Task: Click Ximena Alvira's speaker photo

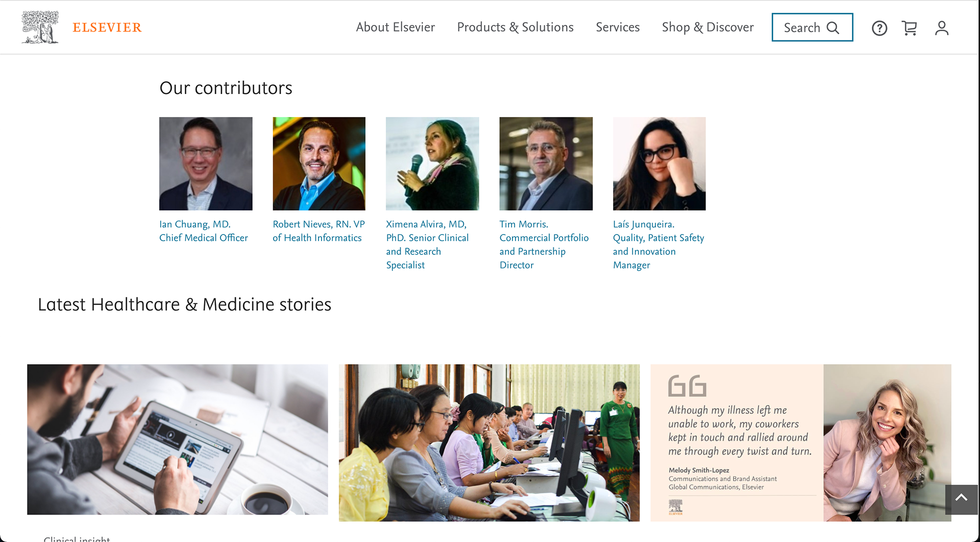Action: (432, 163)
